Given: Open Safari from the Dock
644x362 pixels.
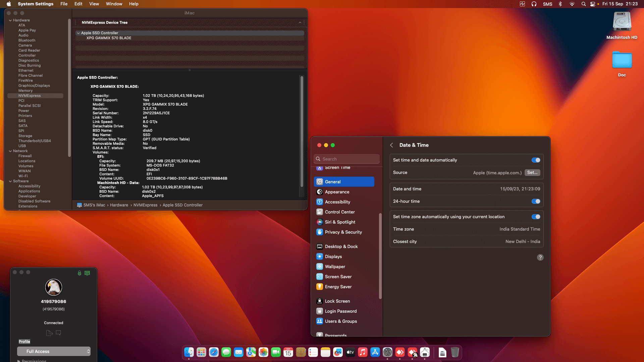Looking at the screenshot, I should pos(214,352).
